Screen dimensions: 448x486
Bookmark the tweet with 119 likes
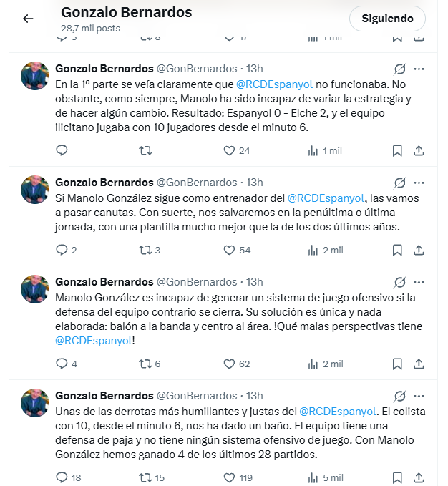[x=397, y=477]
